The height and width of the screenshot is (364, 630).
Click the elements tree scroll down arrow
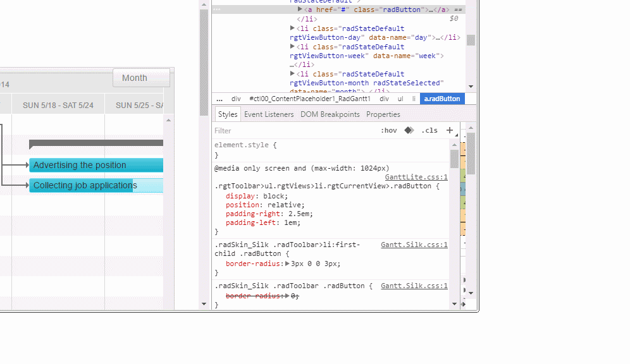[471, 87]
